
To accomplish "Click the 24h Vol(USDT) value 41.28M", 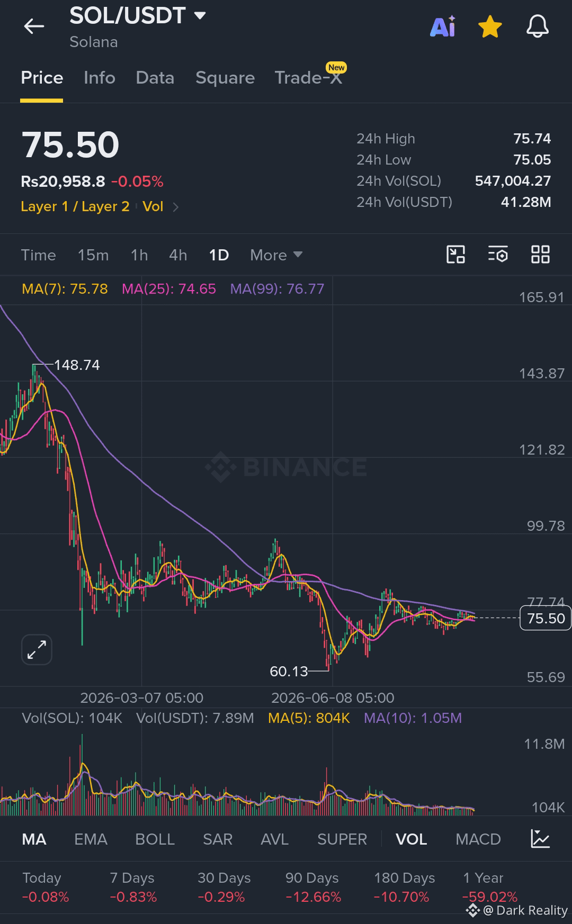I will tap(526, 202).
